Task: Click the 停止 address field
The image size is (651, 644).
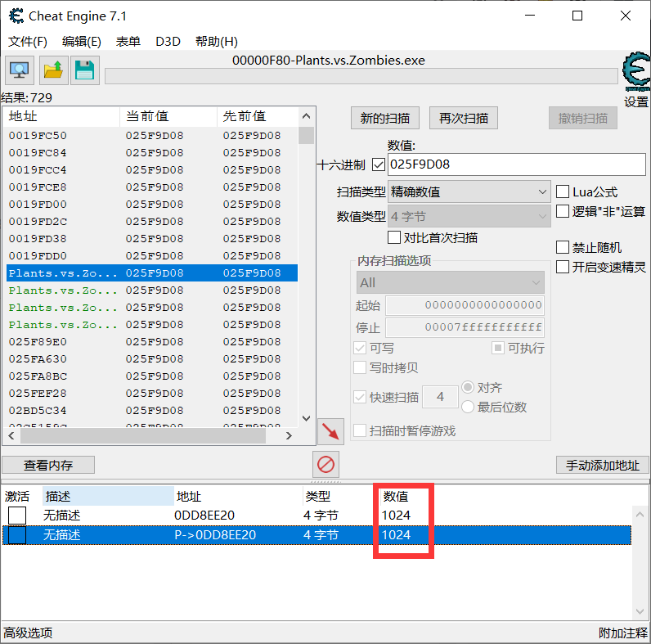Action: click(465, 327)
